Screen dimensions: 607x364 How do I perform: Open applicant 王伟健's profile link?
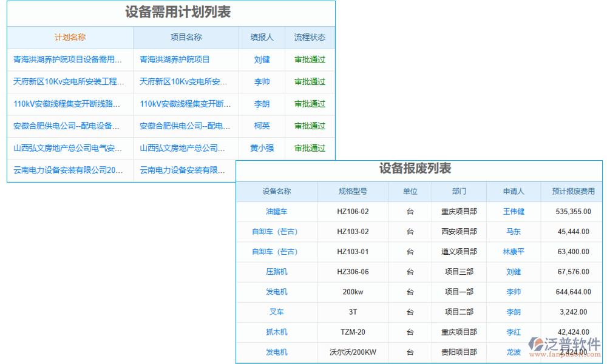tap(514, 211)
